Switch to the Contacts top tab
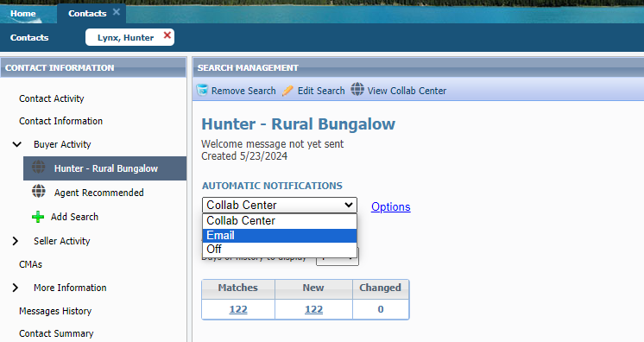644x342 pixels. point(87,14)
